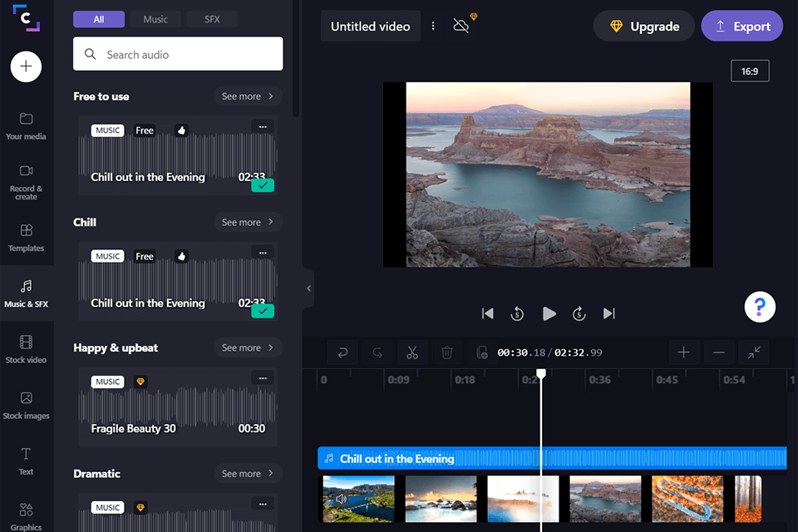Viewport: 798px width, 532px height.
Task: Open the three-dot menu on Fragile Beauty 30
Action: coord(263,377)
